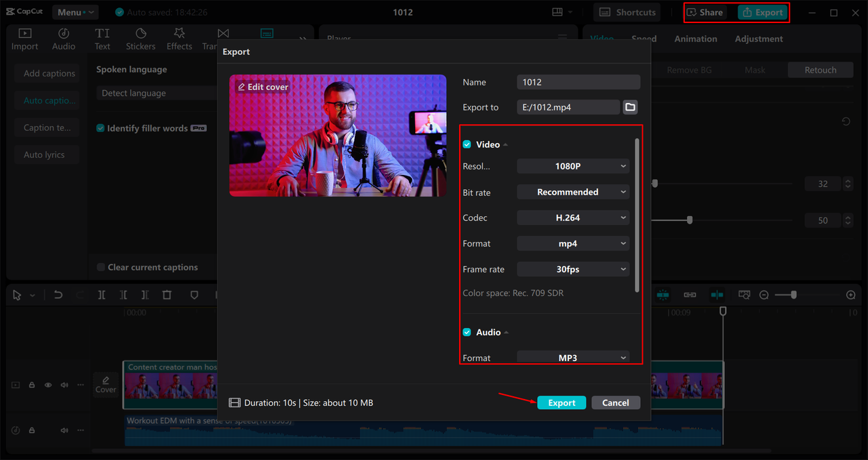Click the Export button in title bar

(763, 12)
